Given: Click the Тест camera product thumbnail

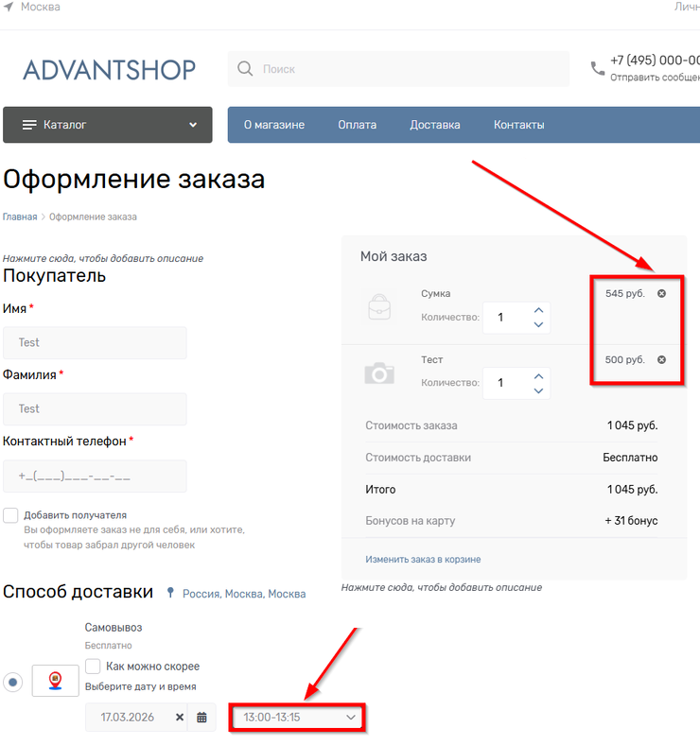Looking at the screenshot, I should (x=379, y=373).
